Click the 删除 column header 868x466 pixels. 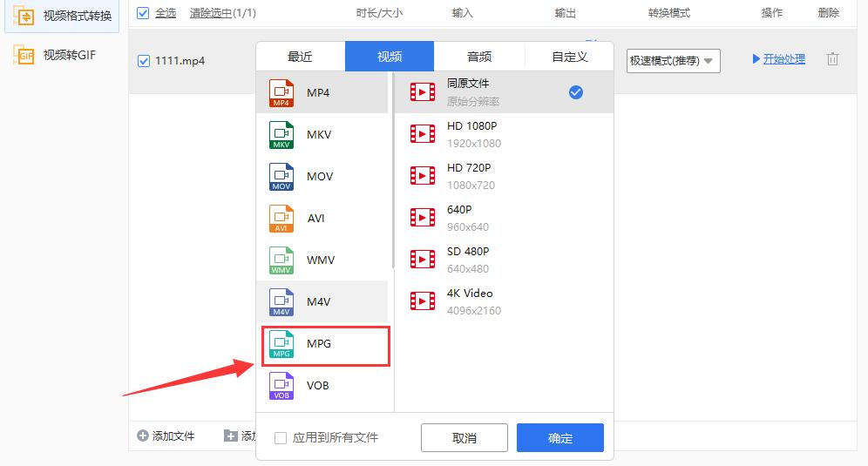(829, 13)
